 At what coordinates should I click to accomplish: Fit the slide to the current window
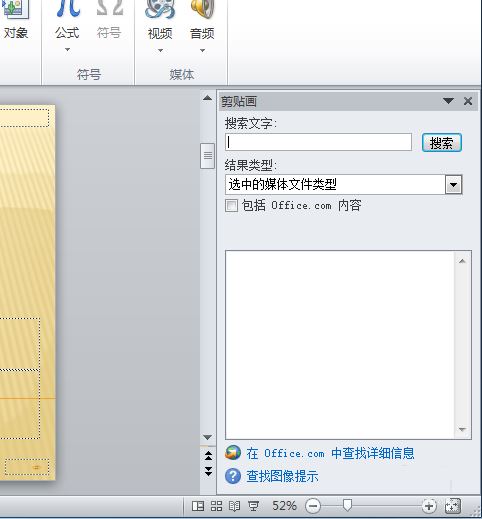[453, 506]
